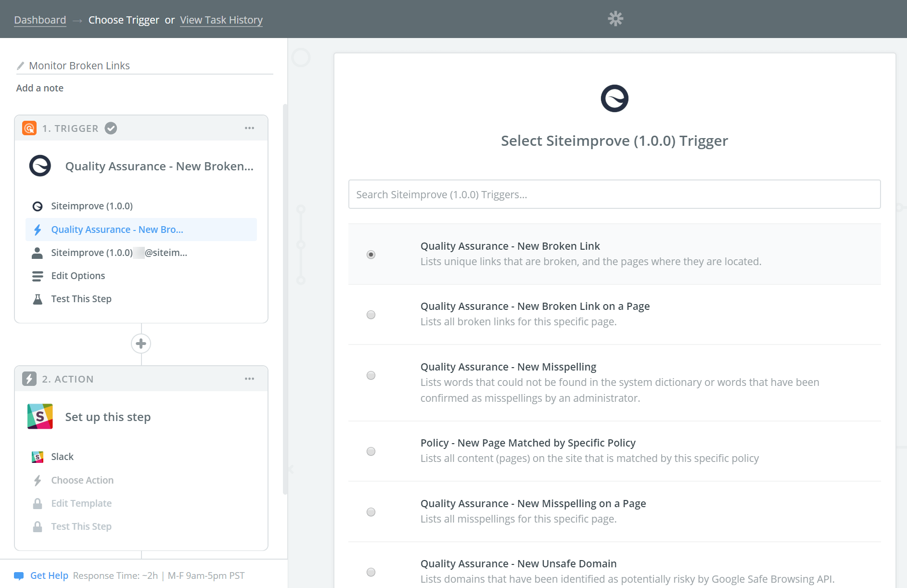The height and width of the screenshot is (588, 907).
Task: Click Add a note under zap name
Action: (x=40, y=88)
